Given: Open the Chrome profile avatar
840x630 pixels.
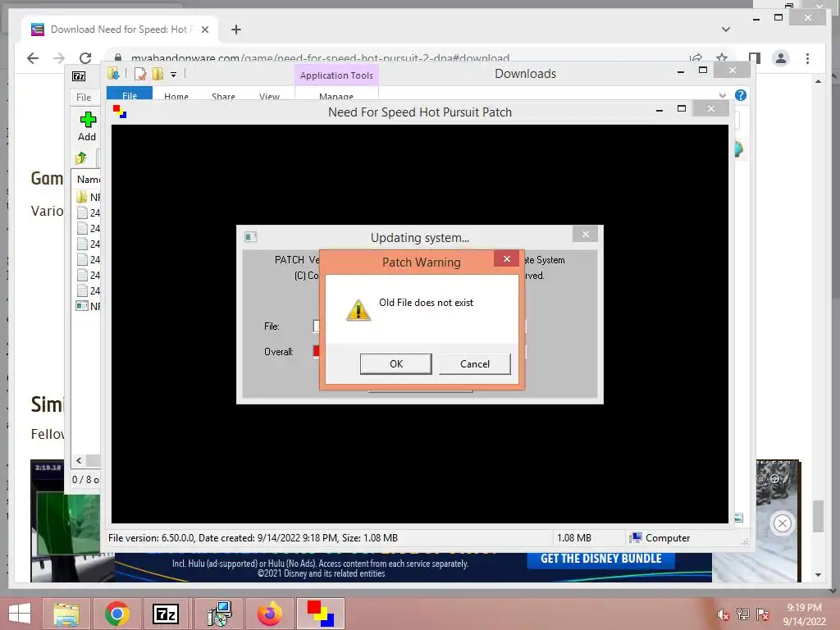Looking at the screenshot, I should [x=781, y=58].
